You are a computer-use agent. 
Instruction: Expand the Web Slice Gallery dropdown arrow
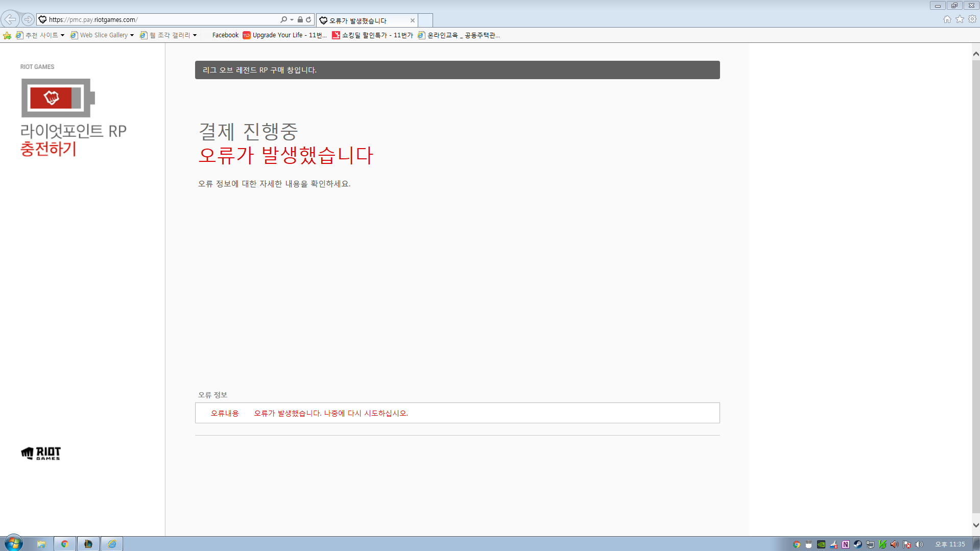(x=132, y=35)
